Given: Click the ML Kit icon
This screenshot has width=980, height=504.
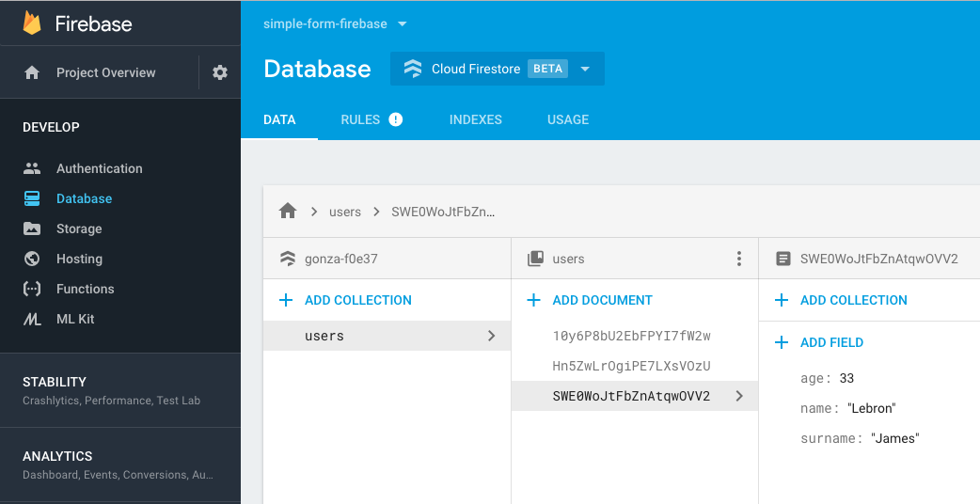Looking at the screenshot, I should pos(32,319).
